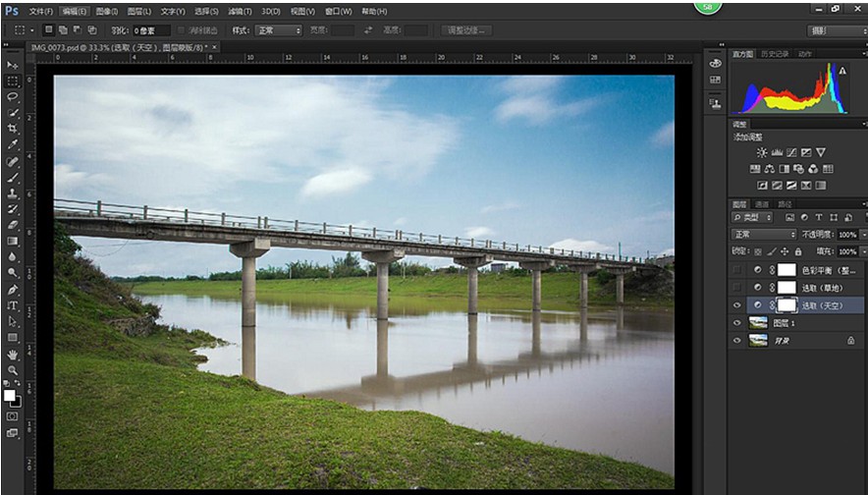Select the Pen tool

[x=12, y=290]
